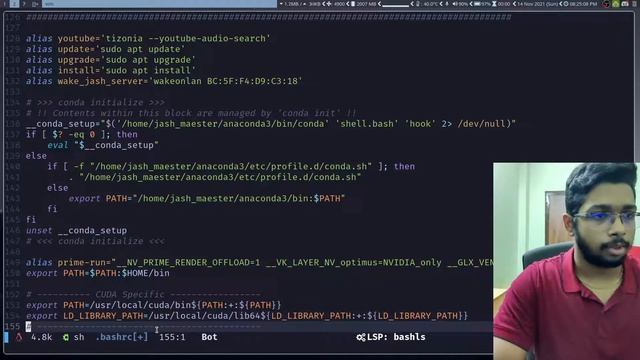
Task: Click the 'CUDA Specific' comment line
Action: click(143, 294)
